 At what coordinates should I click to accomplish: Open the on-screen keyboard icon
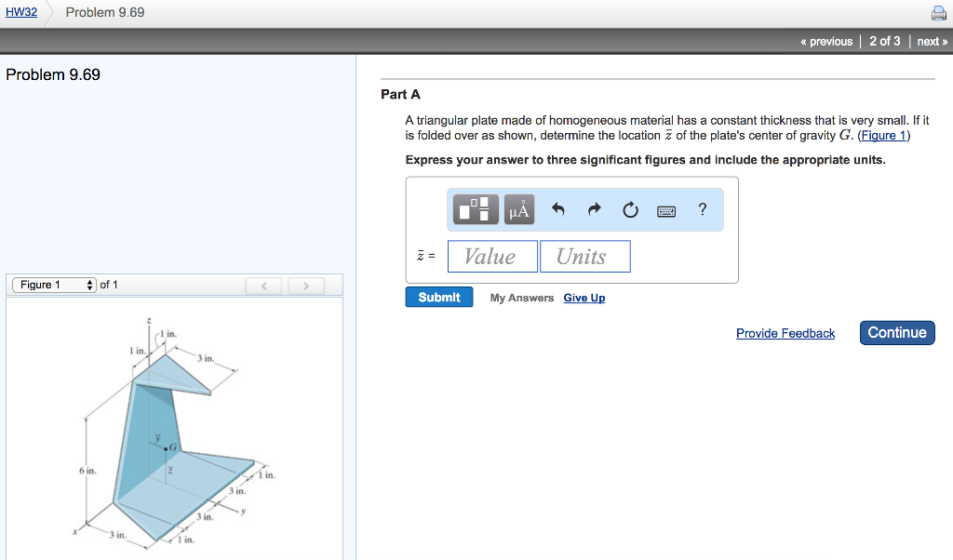pyautogui.click(x=666, y=209)
